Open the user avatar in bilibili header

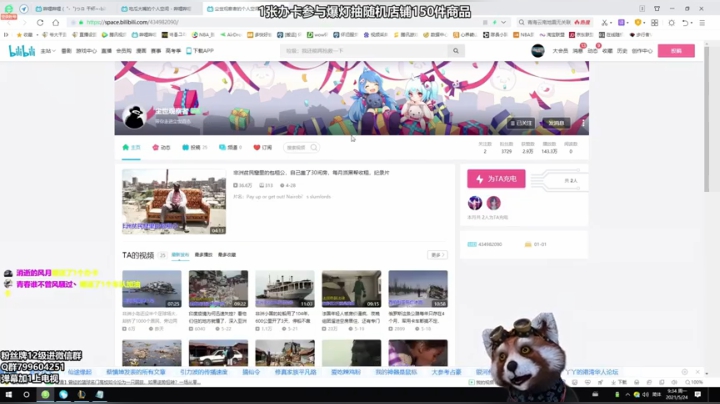538,50
